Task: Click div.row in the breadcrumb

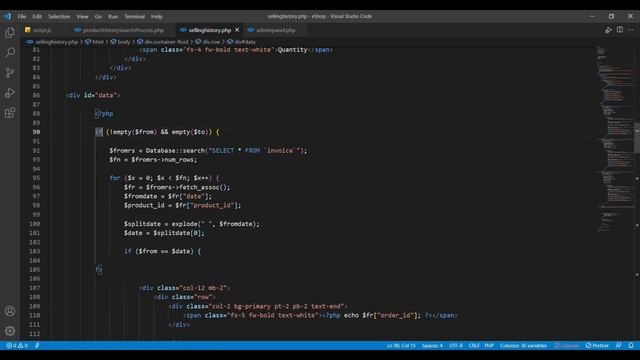Action: click(x=211, y=42)
